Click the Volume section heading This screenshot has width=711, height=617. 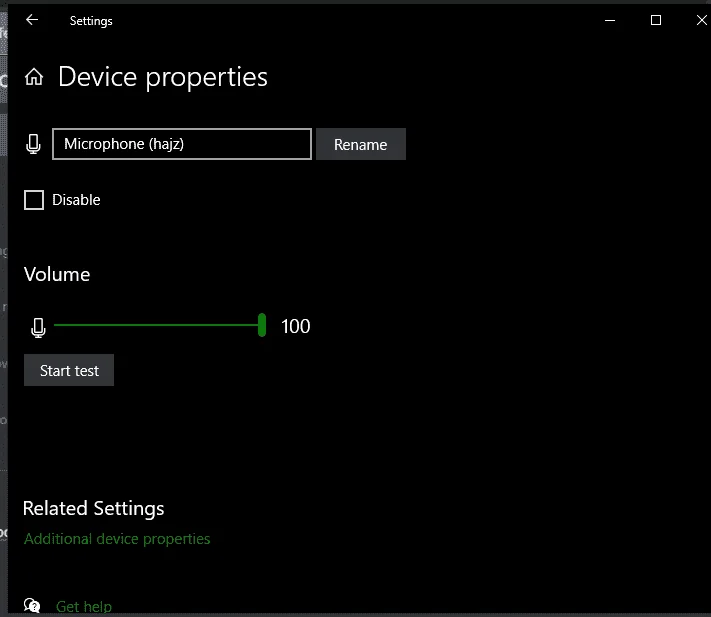[x=57, y=274]
